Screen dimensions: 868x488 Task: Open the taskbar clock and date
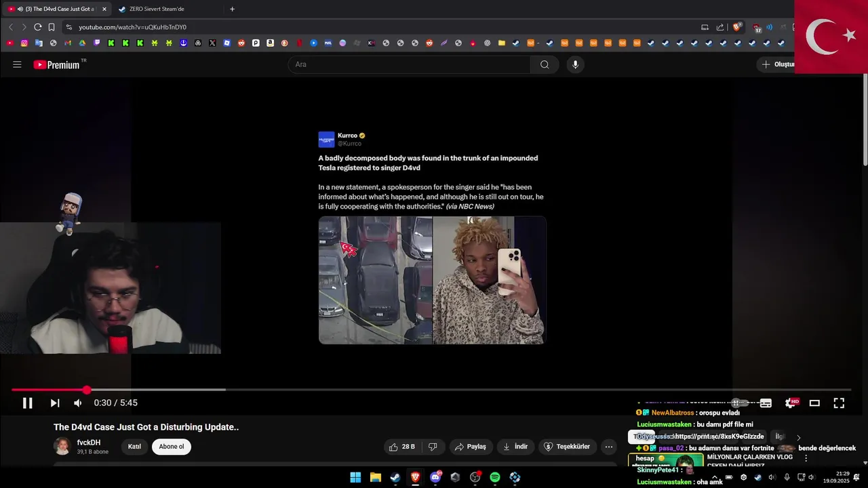coord(836,477)
